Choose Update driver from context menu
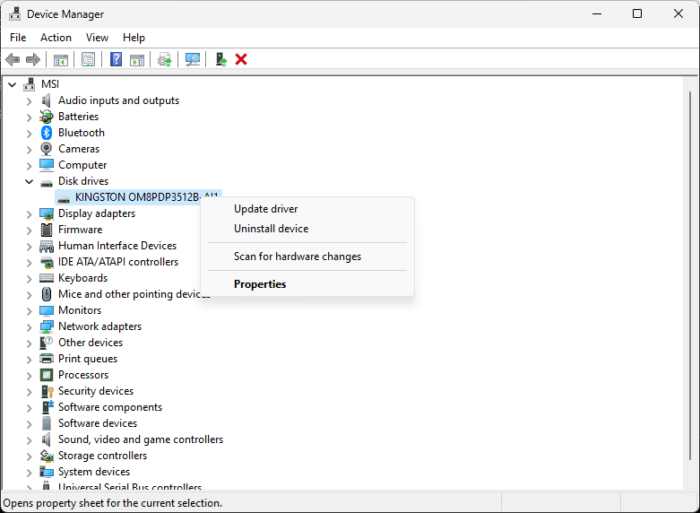Image resolution: width=700 pixels, height=513 pixels. [307, 209]
